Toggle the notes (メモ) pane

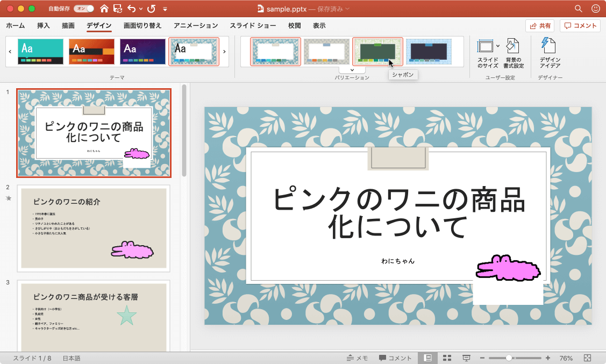357,358
